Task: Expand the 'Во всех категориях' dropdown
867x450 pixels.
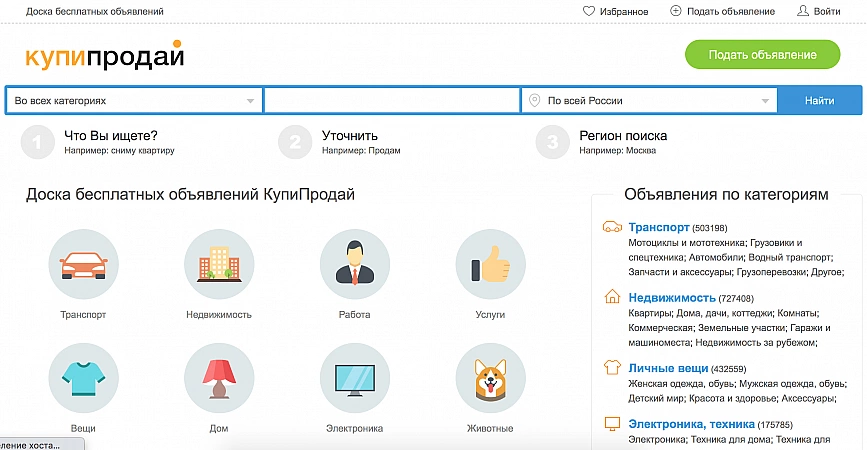Action: click(133, 101)
